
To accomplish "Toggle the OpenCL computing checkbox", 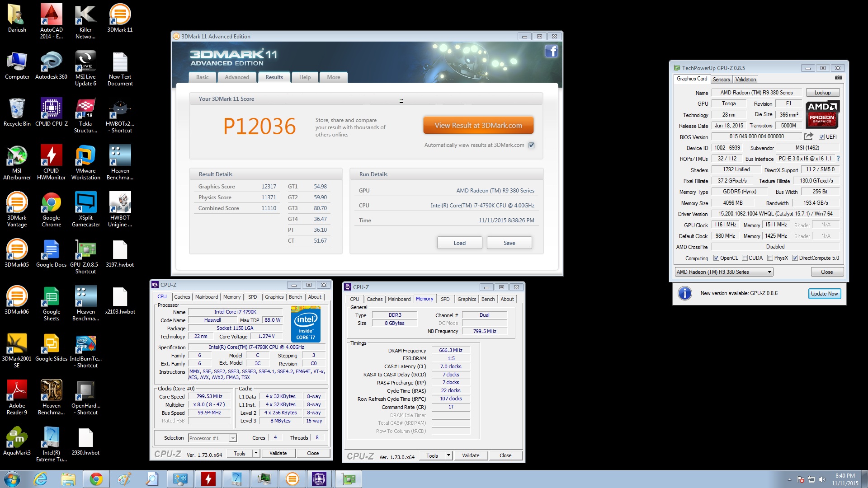I will [x=716, y=258].
